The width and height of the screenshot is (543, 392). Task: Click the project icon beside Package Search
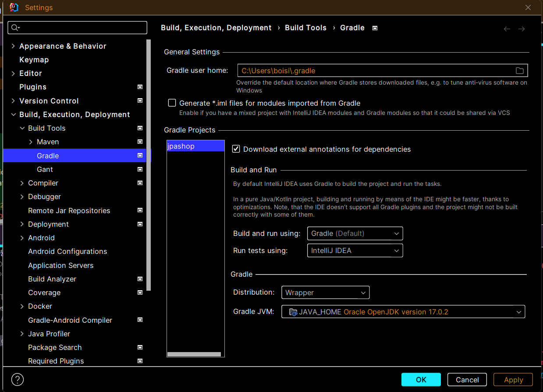(x=140, y=347)
